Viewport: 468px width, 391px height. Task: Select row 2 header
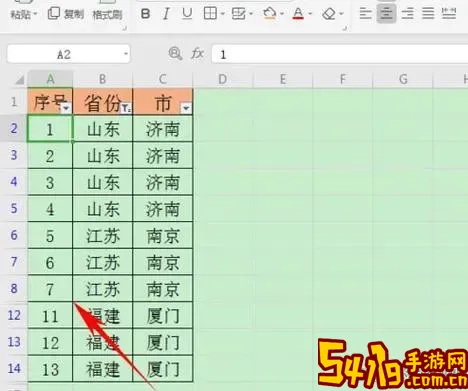pyautogui.click(x=14, y=128)
